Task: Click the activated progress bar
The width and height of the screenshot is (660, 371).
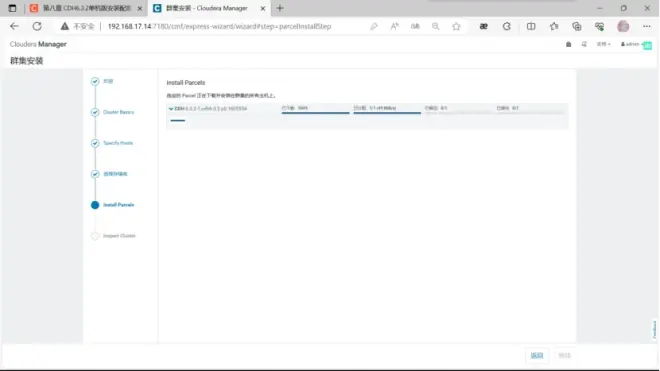Action: [x=530, y=112]
